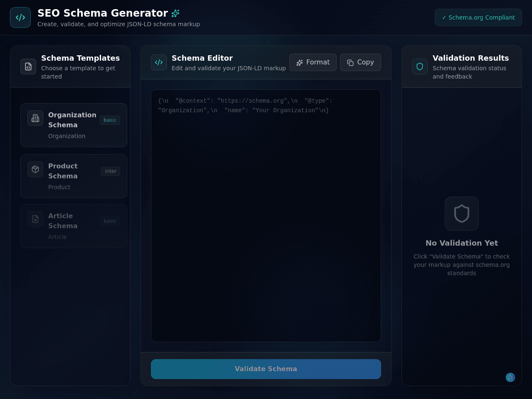Click 'Create, validate, and optimize JSON-LD schema markup' tagline

[x=118, y=24]
